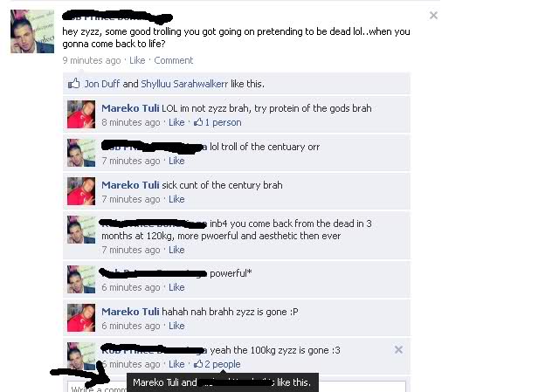
Task: Dismiss the post with the top-right X
Action: pyautogui.click(x=433, y=16)
